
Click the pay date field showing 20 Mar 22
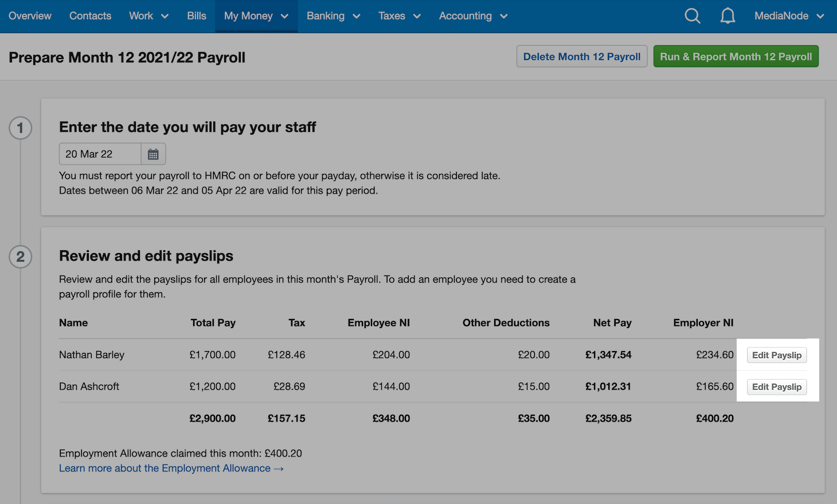(x=100, y=154)
